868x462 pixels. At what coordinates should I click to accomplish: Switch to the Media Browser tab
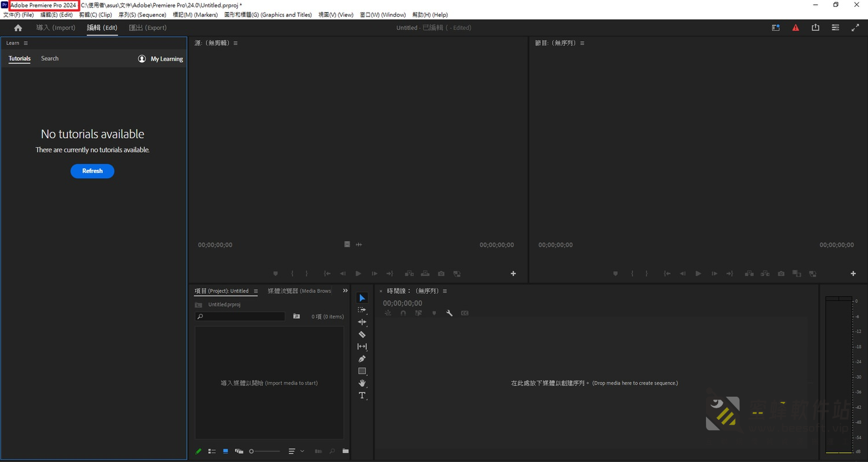300,291
